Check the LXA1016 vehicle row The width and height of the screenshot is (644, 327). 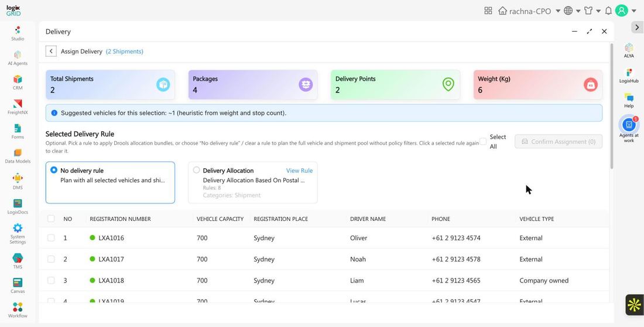(x=51, y=238)
